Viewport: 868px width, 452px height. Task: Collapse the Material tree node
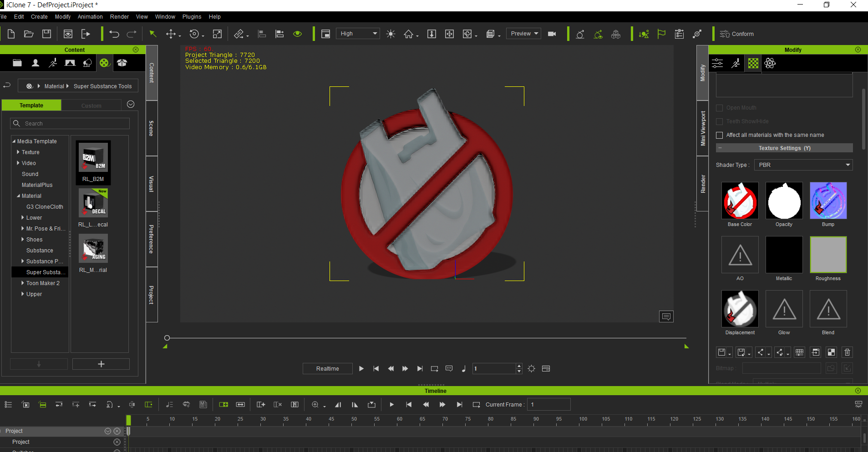pos(18,196)
